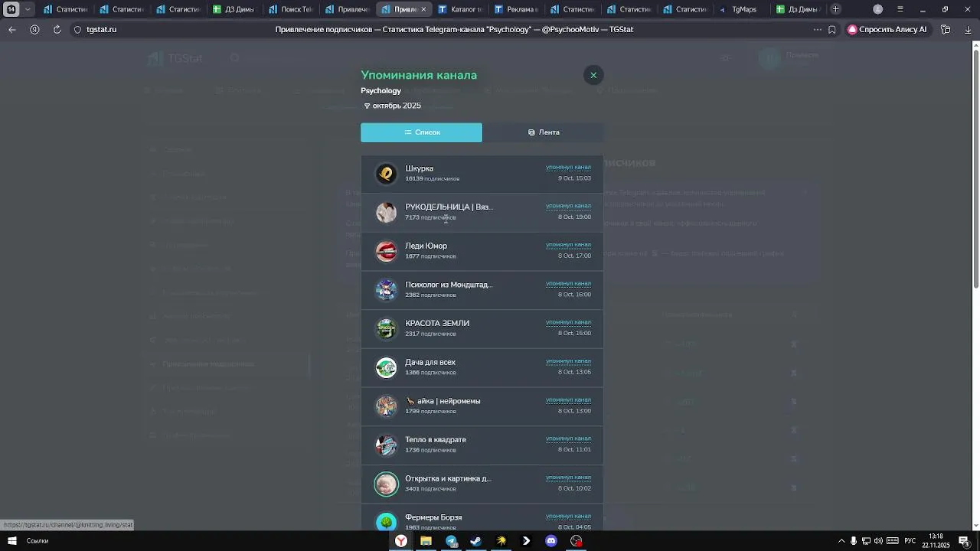Image resolution: width=980 pixels, height=551 pixels.
Task: Click the 8 Oct, 17:00 timestamp
Action: point(574,256)
